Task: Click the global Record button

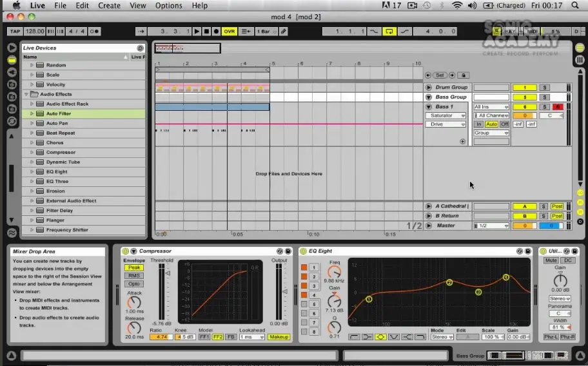Action: [216, 32]
